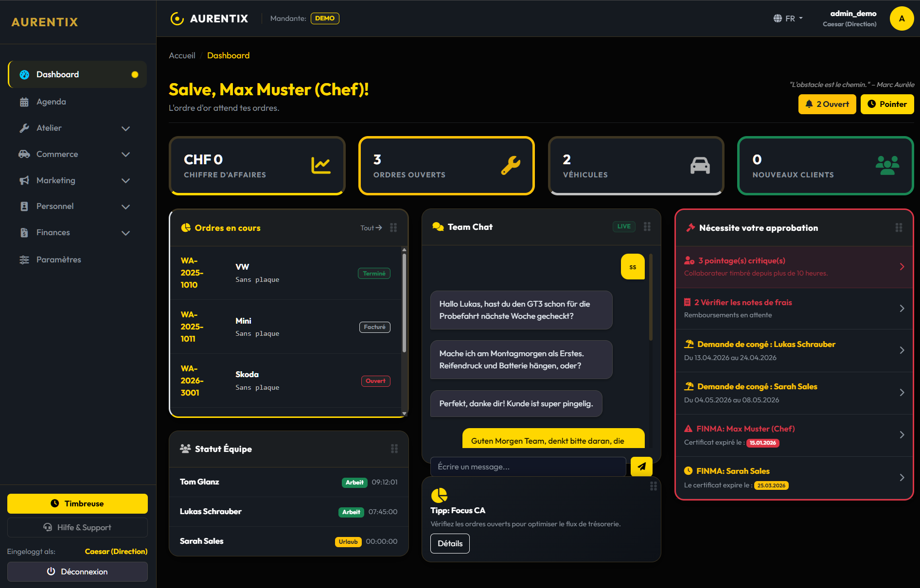Open Agenda from the sidebar

[51, 102]
